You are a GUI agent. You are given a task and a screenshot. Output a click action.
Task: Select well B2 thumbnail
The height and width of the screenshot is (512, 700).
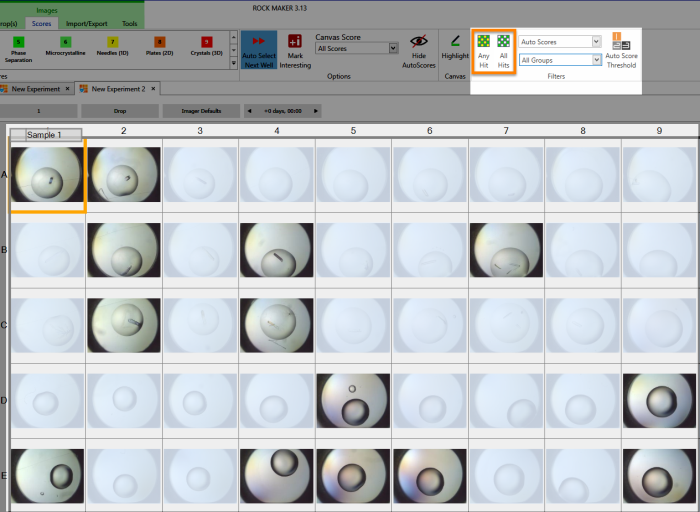tap(124, 250)
